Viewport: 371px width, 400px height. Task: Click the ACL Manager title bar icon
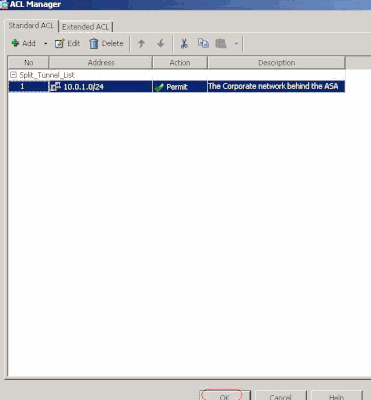tap(4, 4)
